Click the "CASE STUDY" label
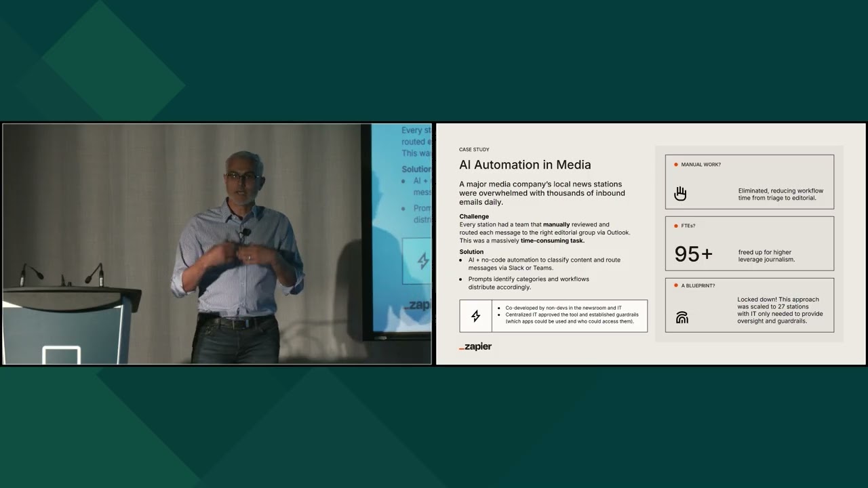The image size is (868, 488). click(474, 150)
